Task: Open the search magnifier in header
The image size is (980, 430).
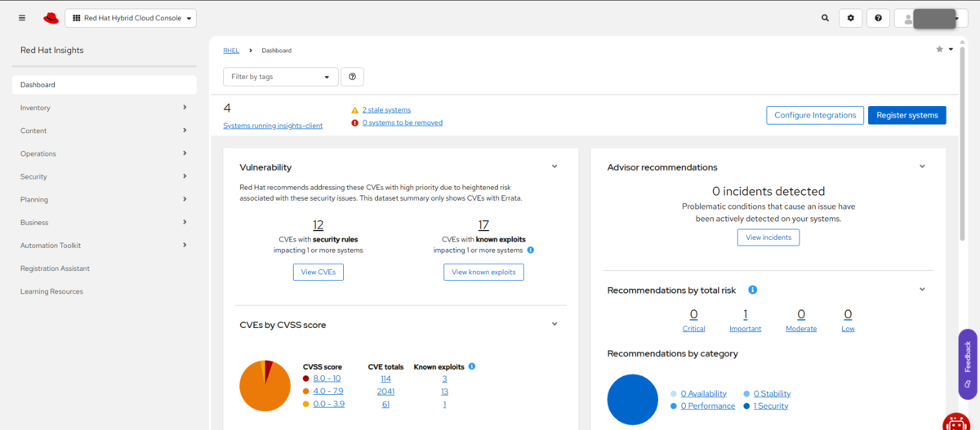Action: click(x=826, y=18)
